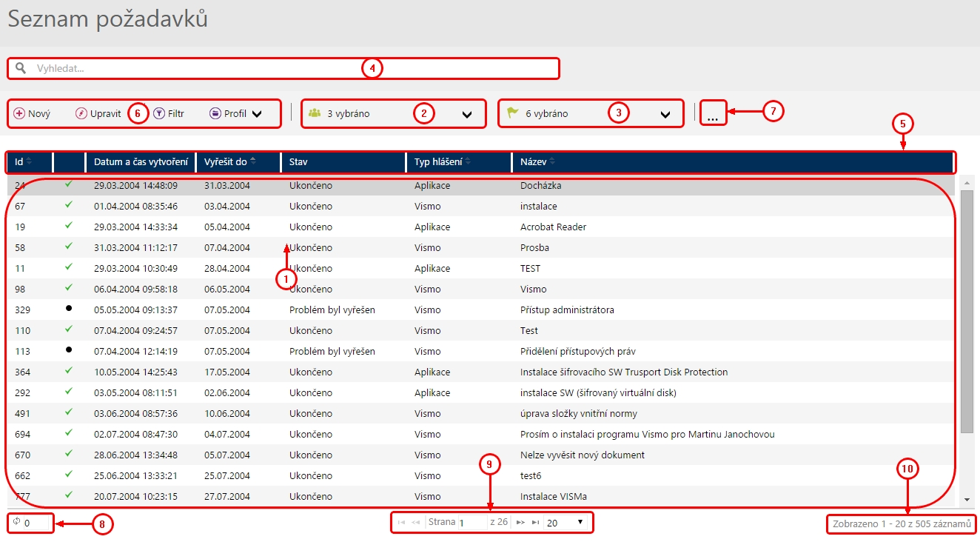This screenshot has width=980, height=542.
Task: Click the green checkmark in row 670
Action: pos(69,454)
